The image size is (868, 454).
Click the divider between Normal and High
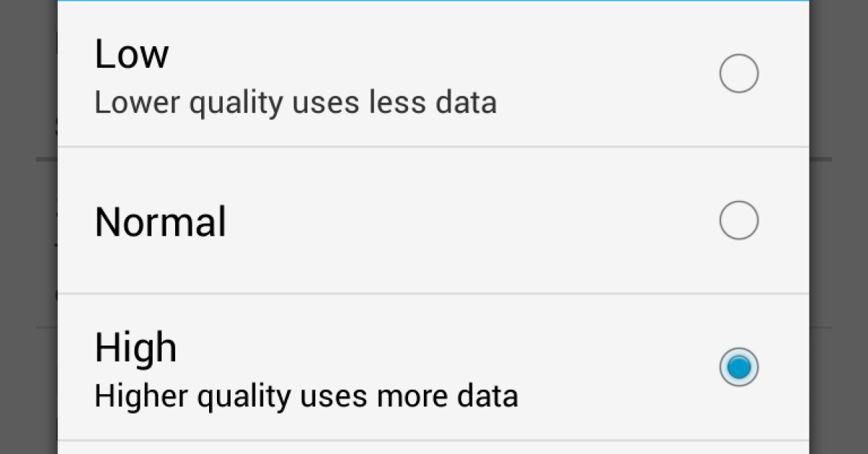[433, 294]
